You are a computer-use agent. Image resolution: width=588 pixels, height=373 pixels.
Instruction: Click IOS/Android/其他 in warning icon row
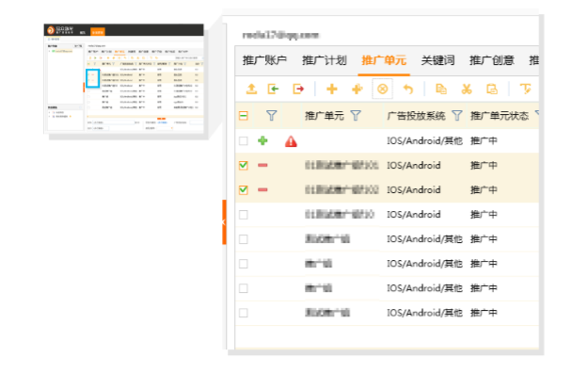(x=424, y=141)
